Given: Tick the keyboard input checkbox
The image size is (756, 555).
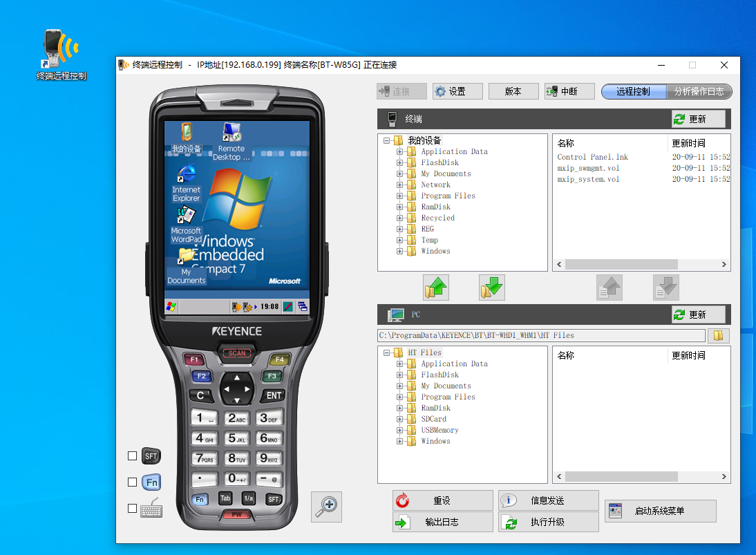Looking at the screenshot, I should (132, 508).
